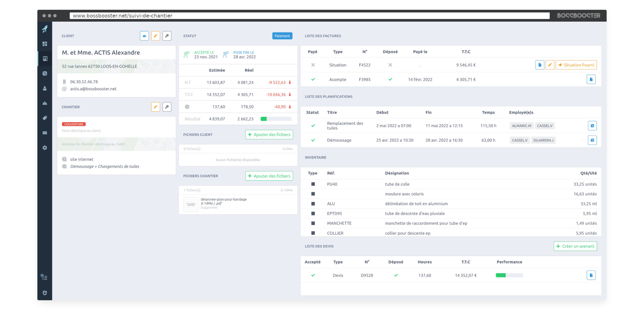This screenshot has width=644, height=310.
Task: Open planning icon for Remplacement des tuiles
Action: coord(592,126)
